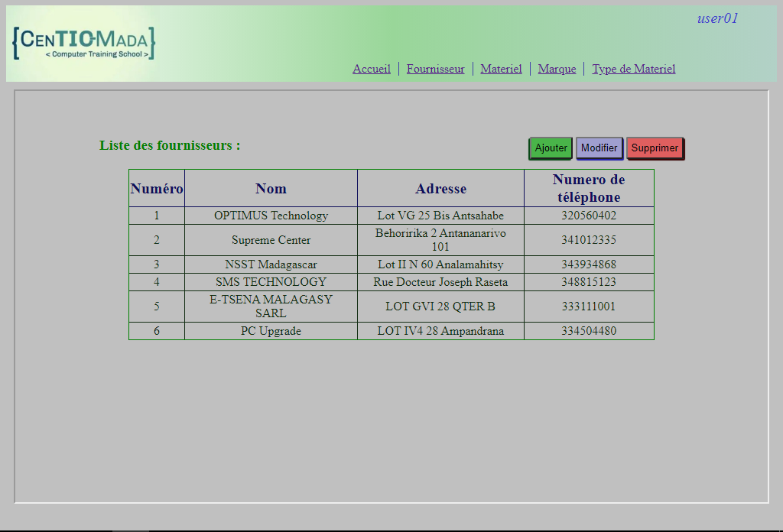Click the Nom column header
Image resolution: width=783 pixels, height=532 pixels.
[x=271, y=188]
